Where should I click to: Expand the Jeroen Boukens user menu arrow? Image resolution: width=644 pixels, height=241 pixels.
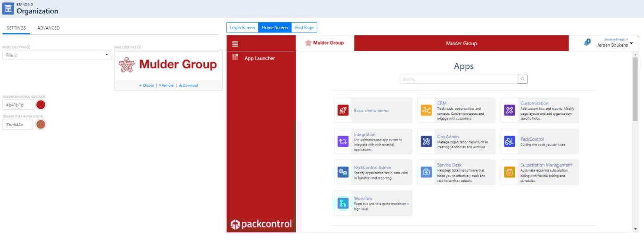click(x=631, y=44)
